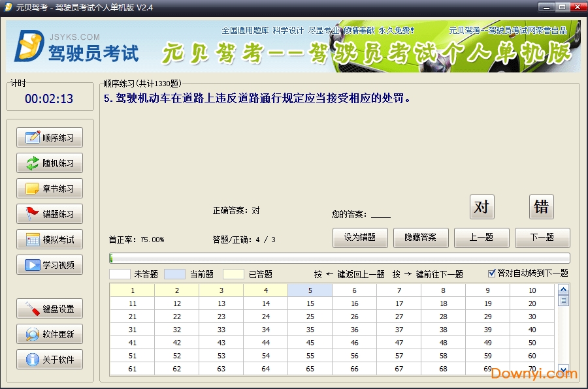Answer 对 (correct) for question 5
The image size is (588, 389).
(482, 207)
